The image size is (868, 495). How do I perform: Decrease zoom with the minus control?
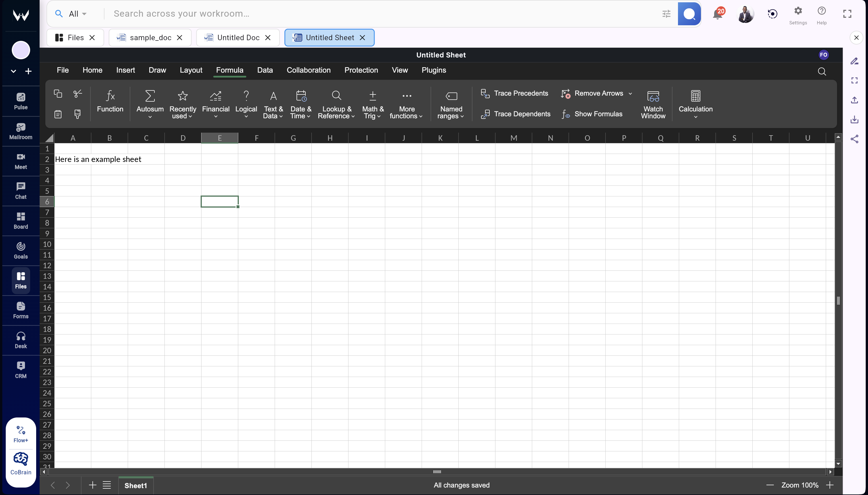click(x=770, y=485)
